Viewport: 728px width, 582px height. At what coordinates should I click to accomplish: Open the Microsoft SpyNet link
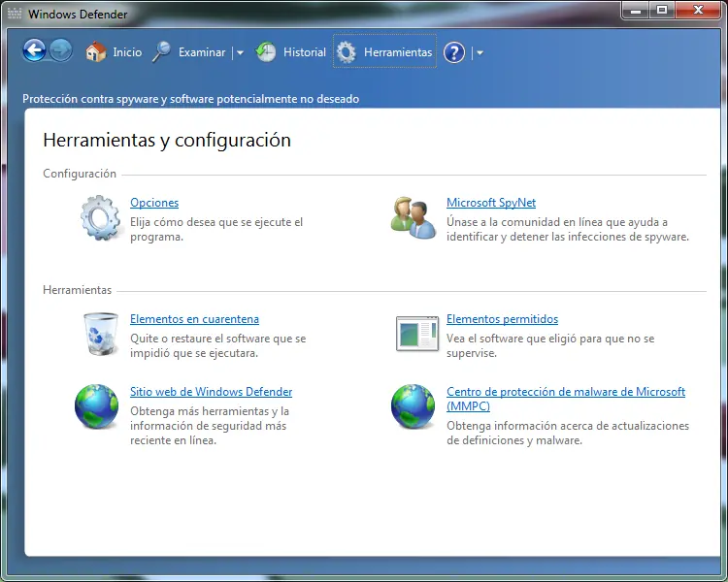tap(491, 203)
